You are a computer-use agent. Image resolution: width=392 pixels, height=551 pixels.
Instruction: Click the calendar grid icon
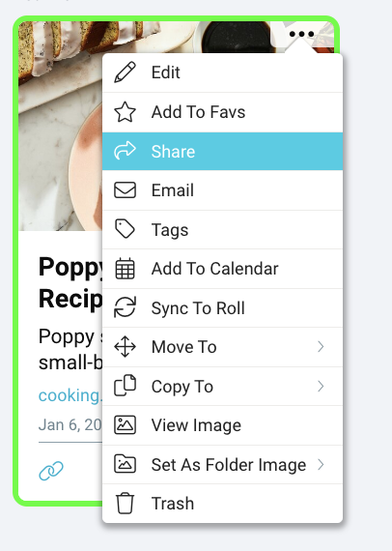pyautogui.click(x=125, y=269)
